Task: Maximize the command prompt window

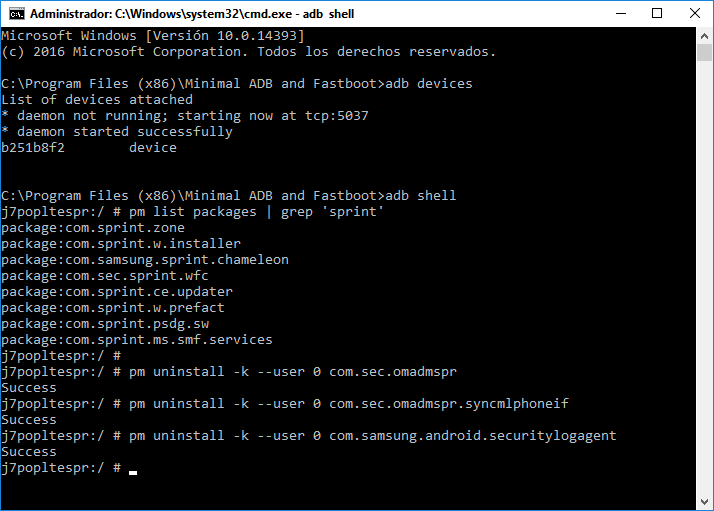Action: click(657, 14)
